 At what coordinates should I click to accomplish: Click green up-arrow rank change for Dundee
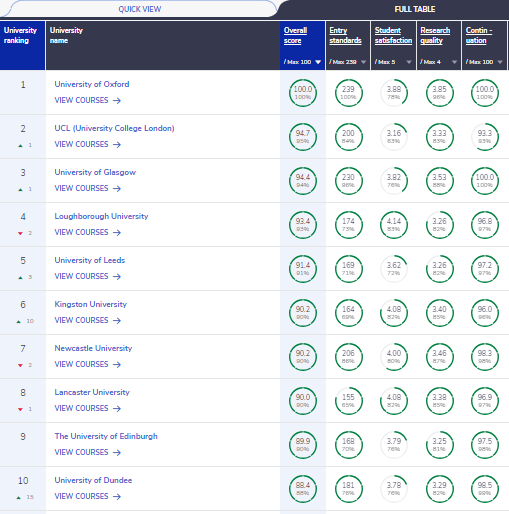[x=19, y=498]
